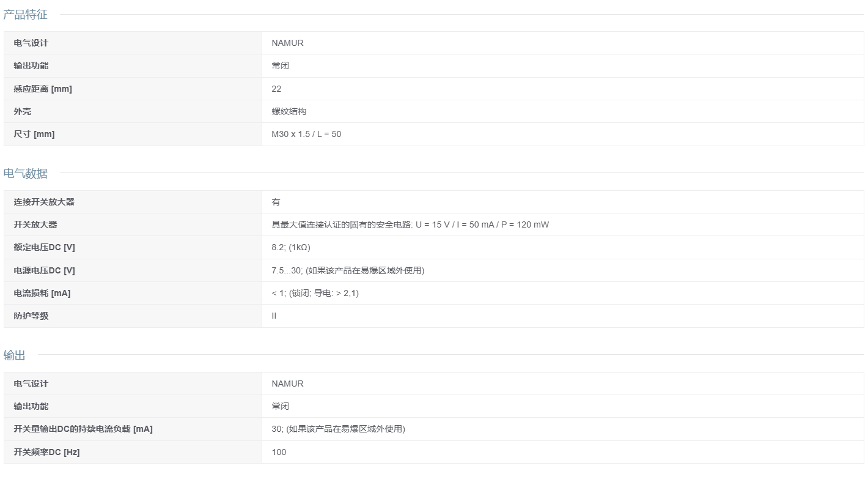Select the 尺寸 [mm] label
This screenshot has width=868, height=482.
coord(34,134)
